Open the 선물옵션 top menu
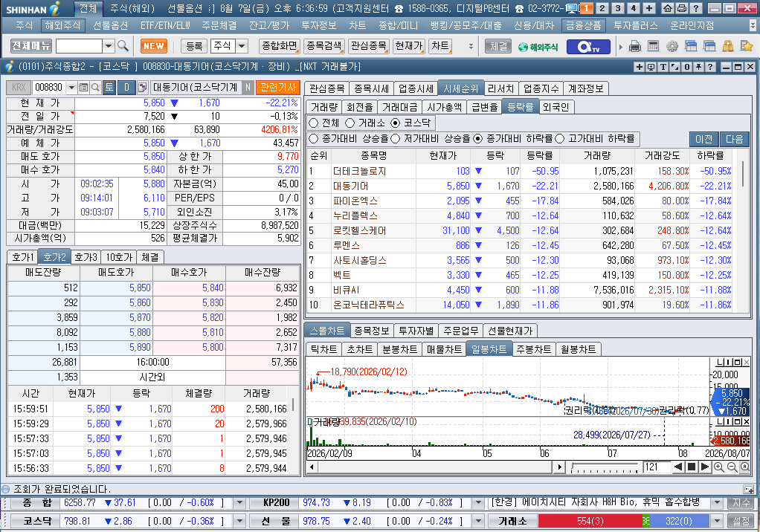The width and height of the screenshot is (760, 532). coord(111,26)
